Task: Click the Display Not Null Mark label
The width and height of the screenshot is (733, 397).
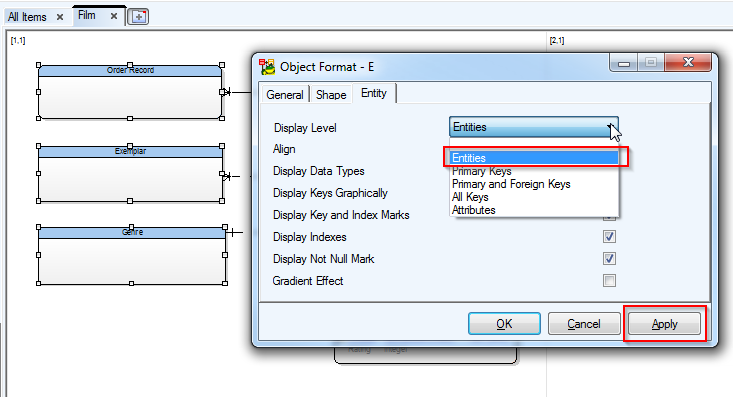Action: (323, 259)
